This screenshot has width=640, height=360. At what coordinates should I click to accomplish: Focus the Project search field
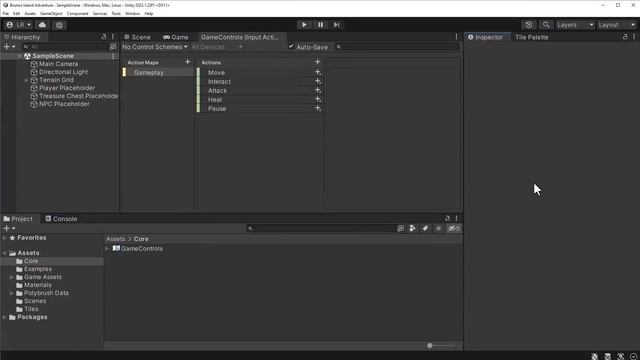321,229
